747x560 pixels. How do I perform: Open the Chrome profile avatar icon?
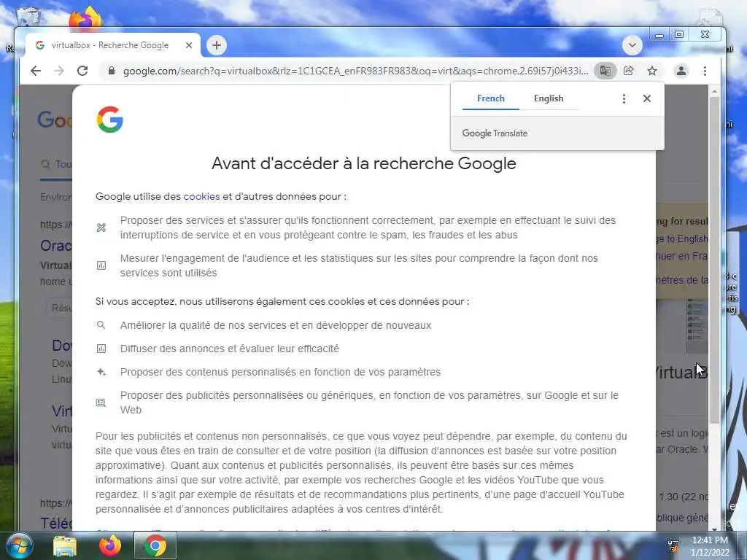[681, 71]
